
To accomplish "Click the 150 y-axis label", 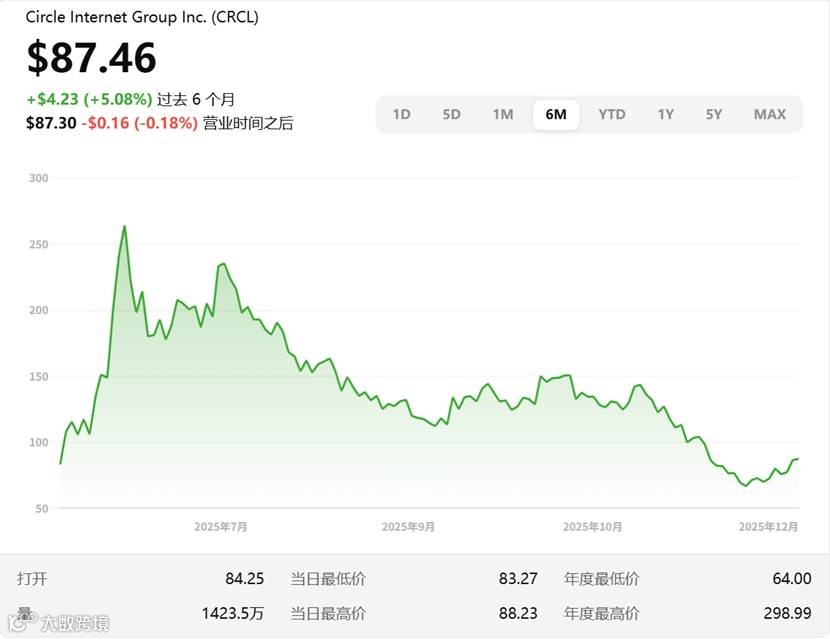I will (39, 376).
